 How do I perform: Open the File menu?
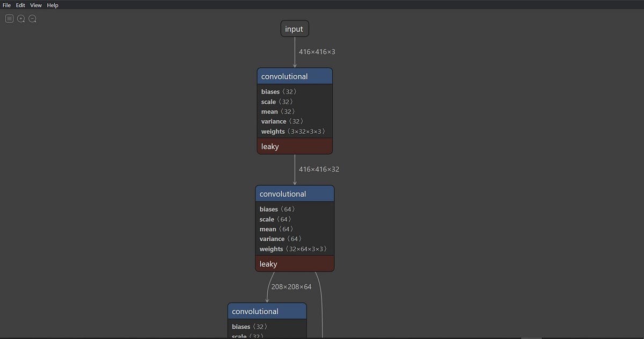pyautogui.click(x=6, y=5)
